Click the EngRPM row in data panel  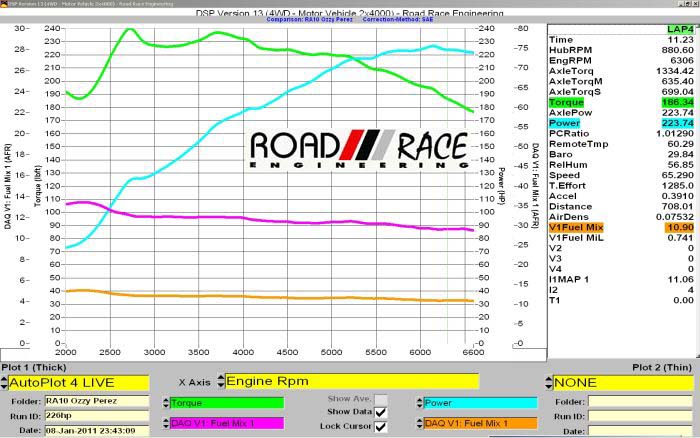tap(621, 60)
